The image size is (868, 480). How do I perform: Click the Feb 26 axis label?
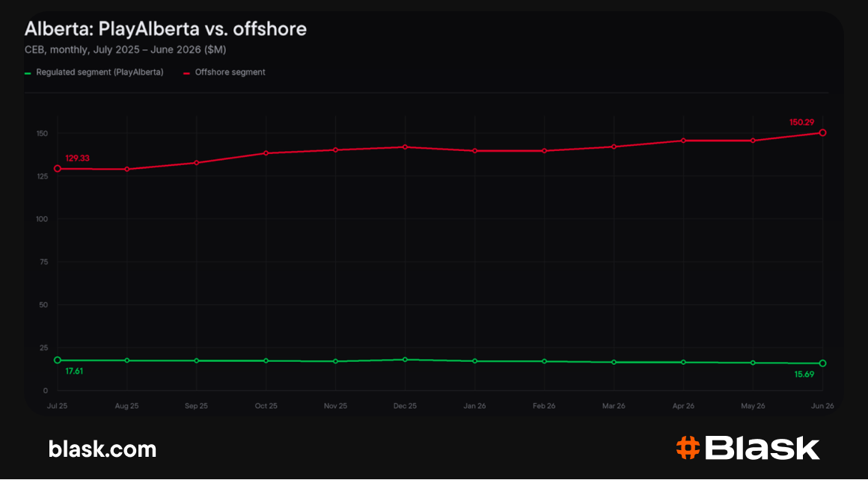[x=544, y=406]
